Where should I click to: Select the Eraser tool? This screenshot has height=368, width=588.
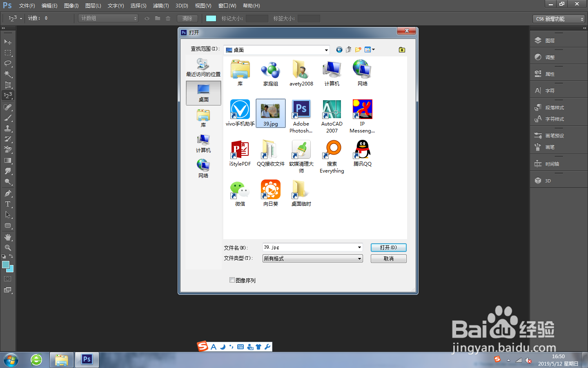(x=8, y=150)
